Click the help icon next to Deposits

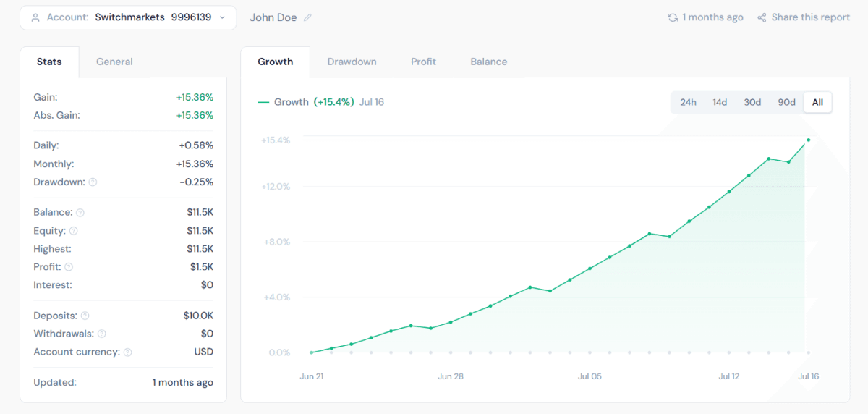[x=85, y=316]
